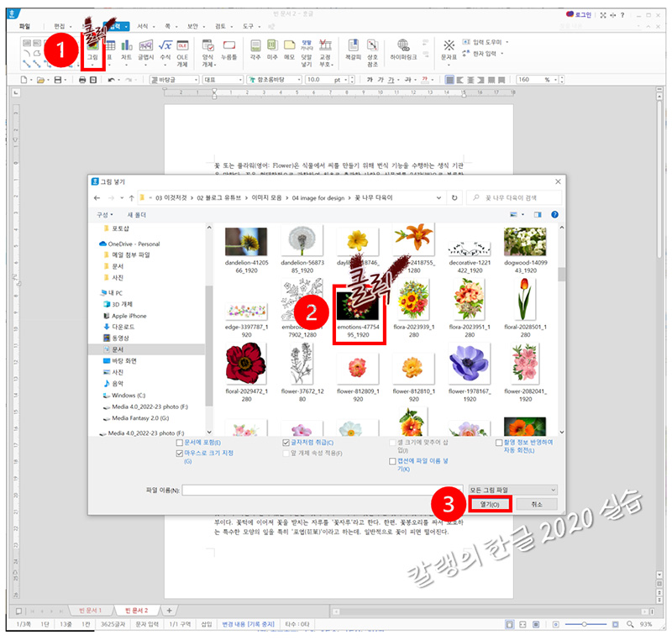672x640 pixels.
Task: Insert a 누름틀 field
Action: 229,50
